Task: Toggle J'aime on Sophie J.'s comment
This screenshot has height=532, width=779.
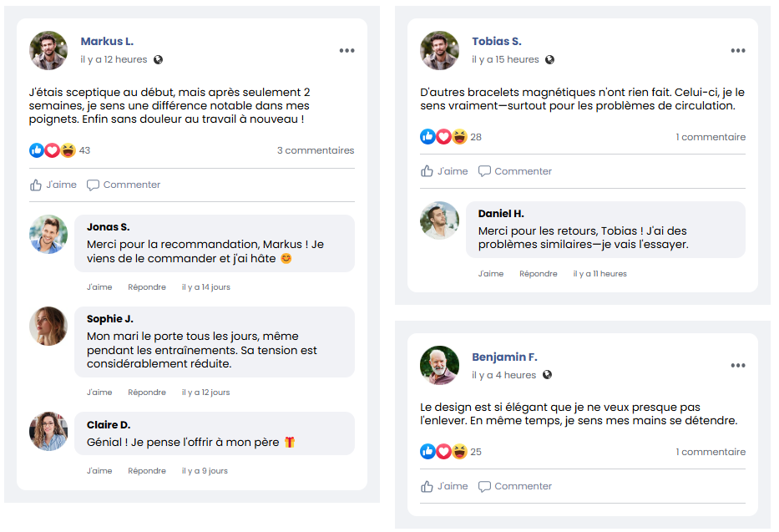Action: coord(99,393)
